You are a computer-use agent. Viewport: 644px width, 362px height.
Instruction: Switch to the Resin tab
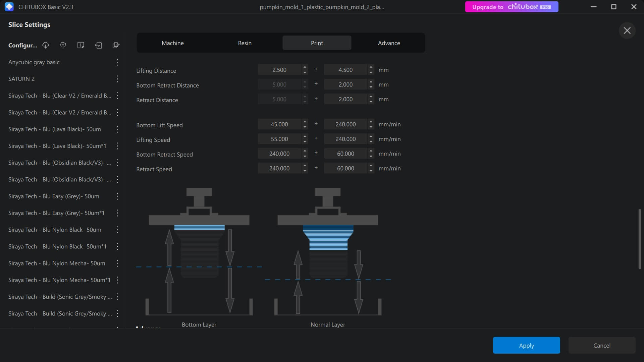[x=245, y=43]
